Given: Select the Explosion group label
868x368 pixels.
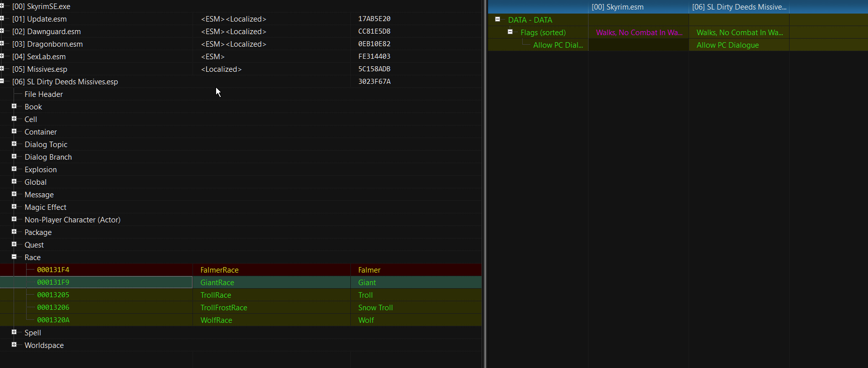Looking at the screenshot, I should click(x=41, y=170).
